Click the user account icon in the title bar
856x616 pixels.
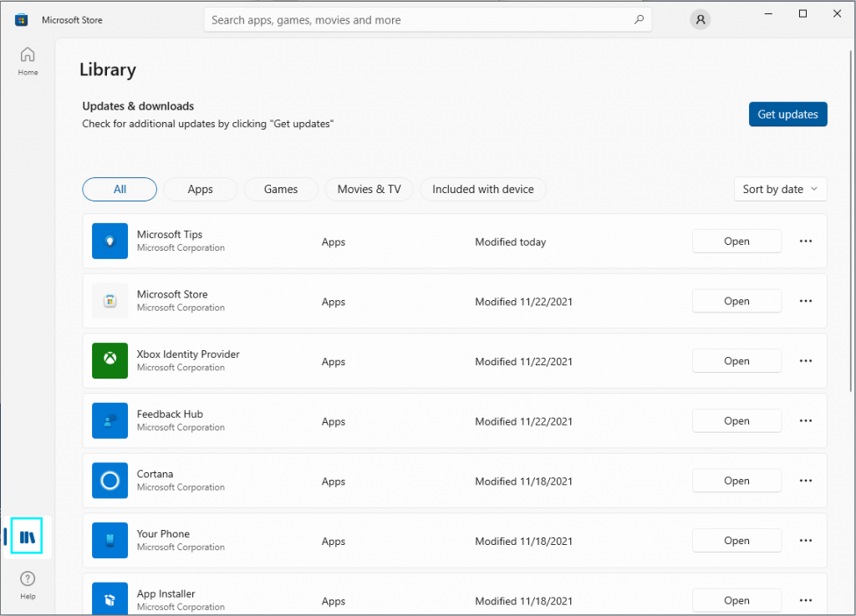click(x=700, y=19)
